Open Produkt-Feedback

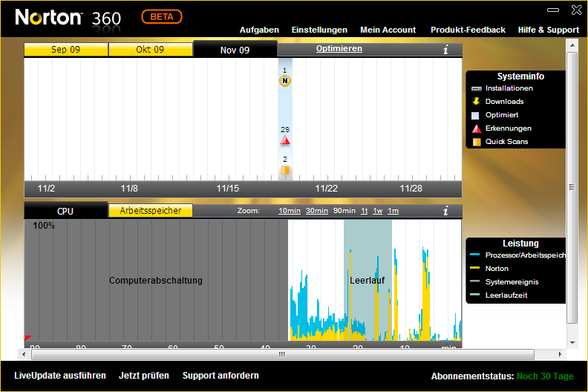(468, 30)
